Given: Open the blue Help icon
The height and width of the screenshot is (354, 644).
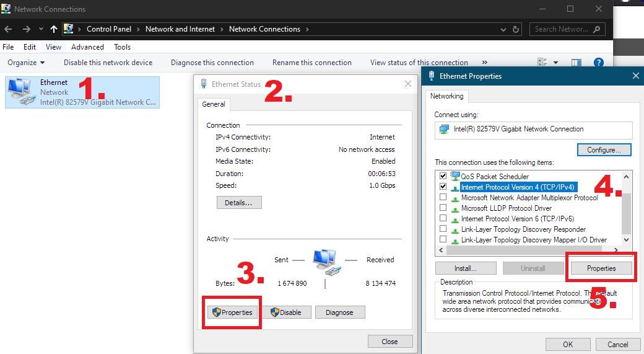Looking at the screenshot, I should 598,63.
